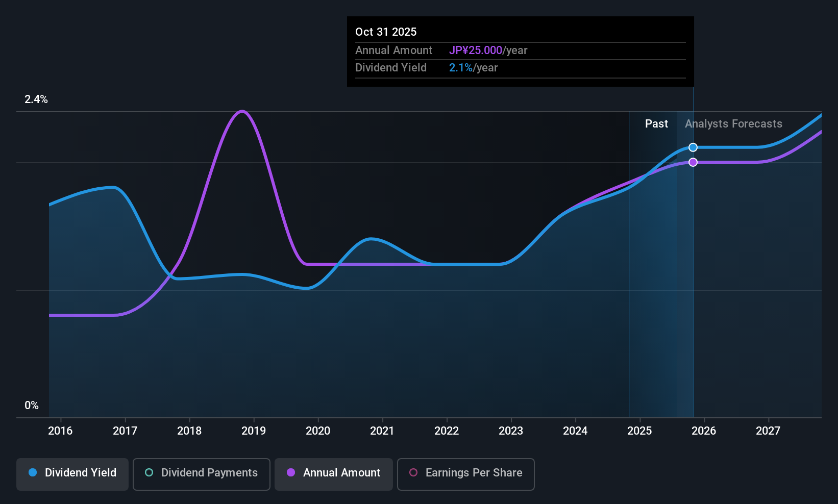Toggle the Annual Amount legend series
The height and width of the screenshot is (504, 838).
click(334, 474)
